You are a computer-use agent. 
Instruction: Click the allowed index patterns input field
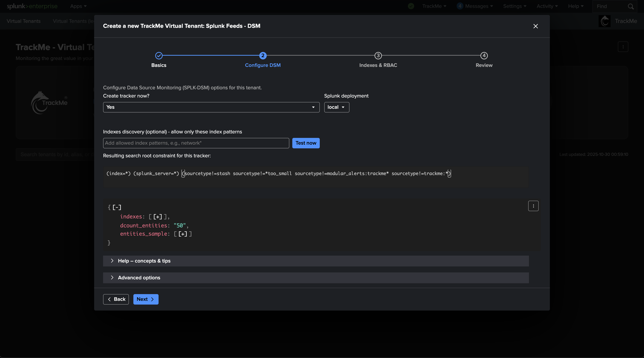196,143
